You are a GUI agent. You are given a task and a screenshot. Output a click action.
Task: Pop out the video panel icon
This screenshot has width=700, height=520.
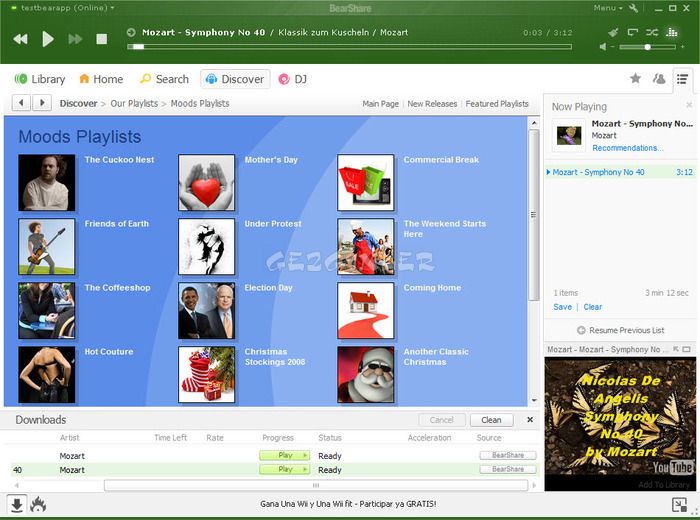(676, 349)
